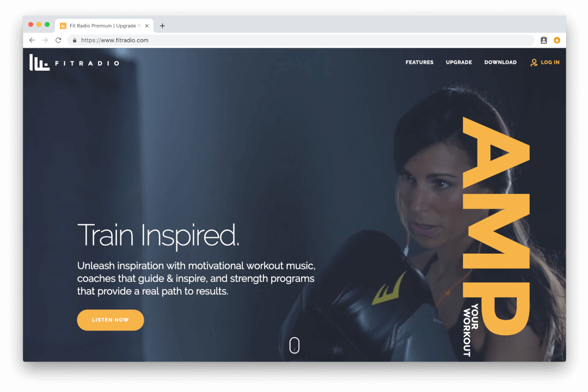
Task: Click the padlock icon in the address bar
Action: click(75, 40)
